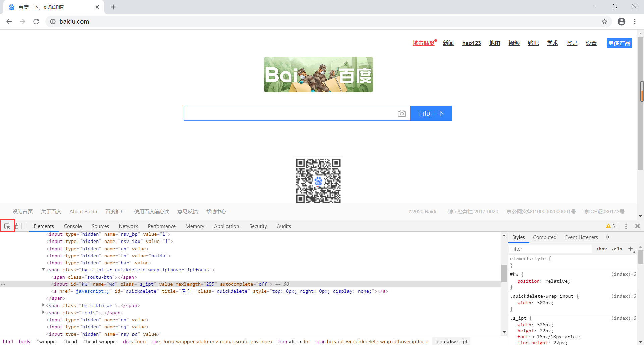
Task: Toggle the .cls class editor
Action: 617,249
